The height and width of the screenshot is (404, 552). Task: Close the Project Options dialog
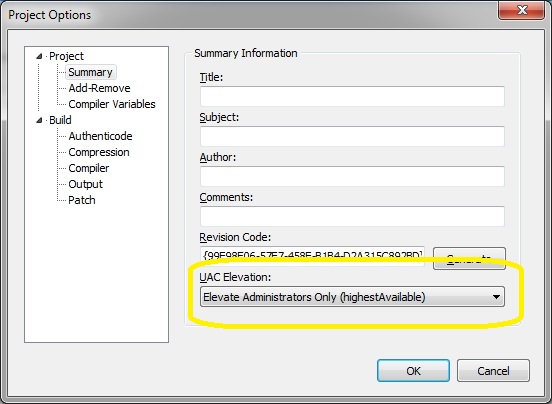click(x=522, y=10)
